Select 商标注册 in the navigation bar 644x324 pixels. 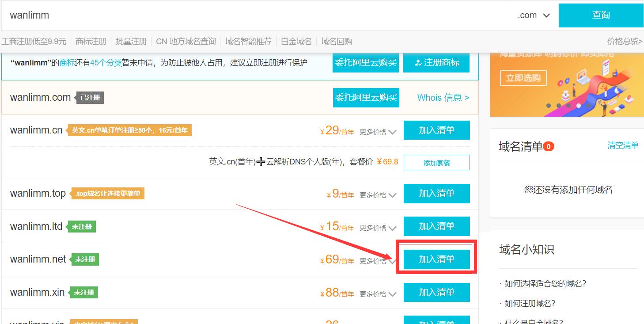pyautogui.click(x=91, y=41)
